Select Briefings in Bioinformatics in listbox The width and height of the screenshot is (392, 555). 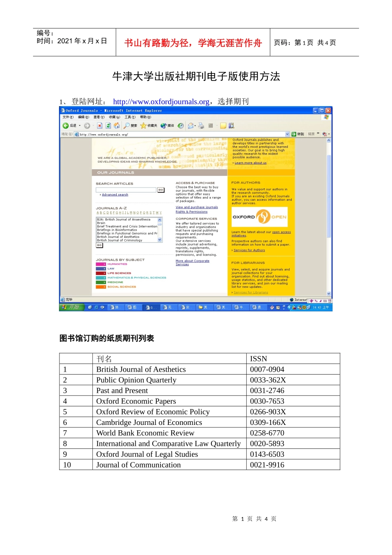pos(117,230)
